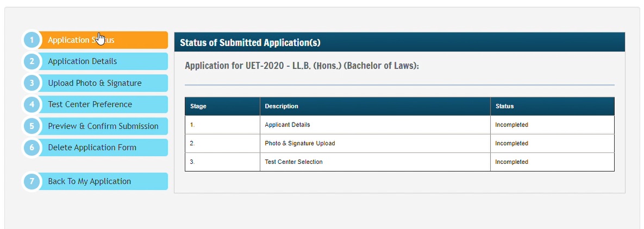This screenshot has height=229, width=644.
Task: Click the number 5 step circle
Action: click(x=32, y=126)
